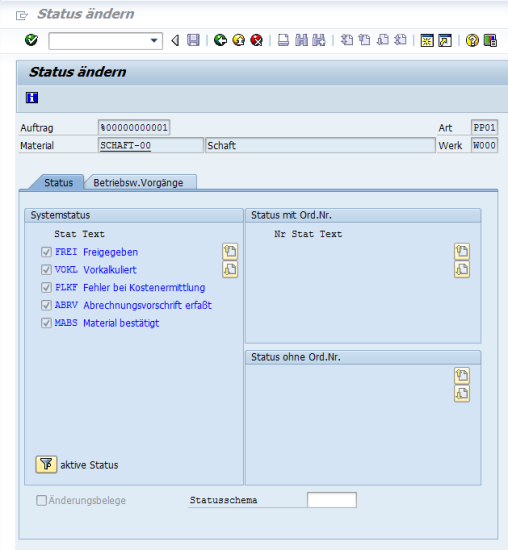The height and width of the screenshot is (551, 508).
Task: Click the Print icon in toolbar
Action: pyautogui.click(x=283, y=40)
